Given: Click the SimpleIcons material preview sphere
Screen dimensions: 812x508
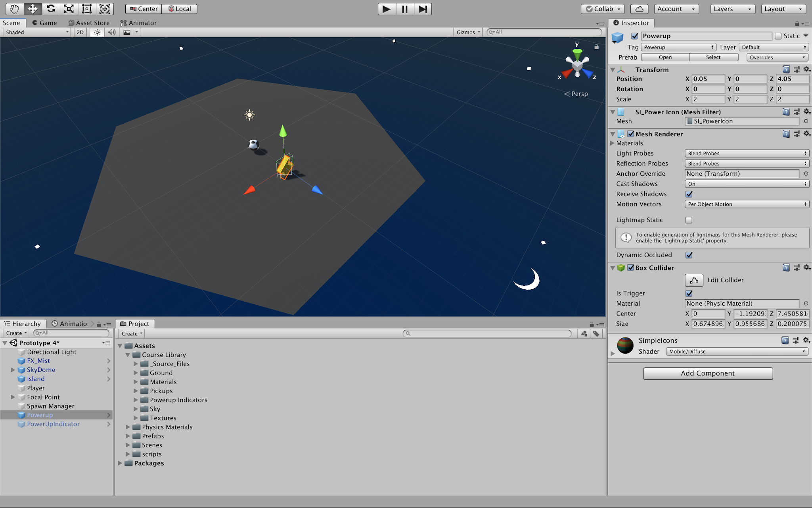Looking at the screenshot, I should (x=624, y=346).
